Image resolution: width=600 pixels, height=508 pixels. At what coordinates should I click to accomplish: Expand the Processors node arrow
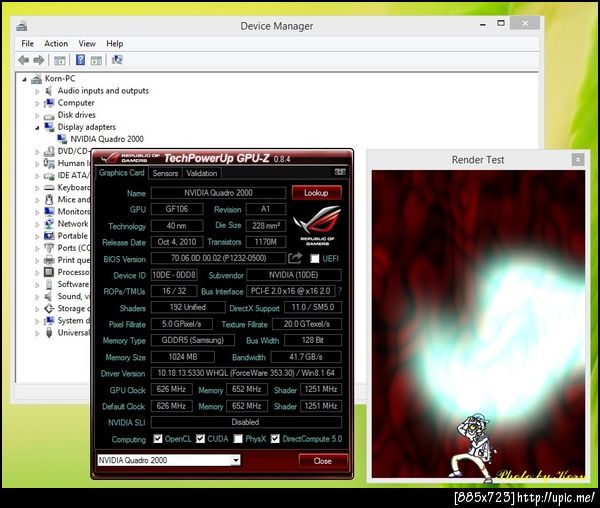37,273
